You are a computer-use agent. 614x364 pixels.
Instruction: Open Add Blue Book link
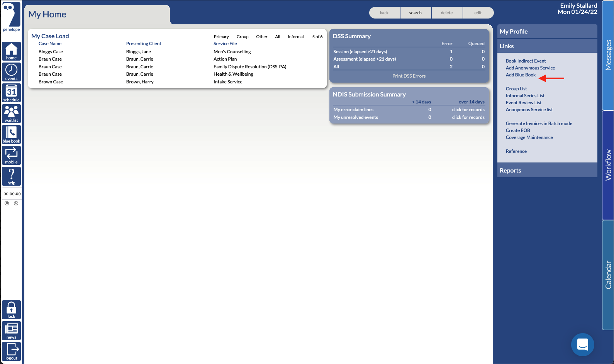pyautogui.click(x=521, y=75)
